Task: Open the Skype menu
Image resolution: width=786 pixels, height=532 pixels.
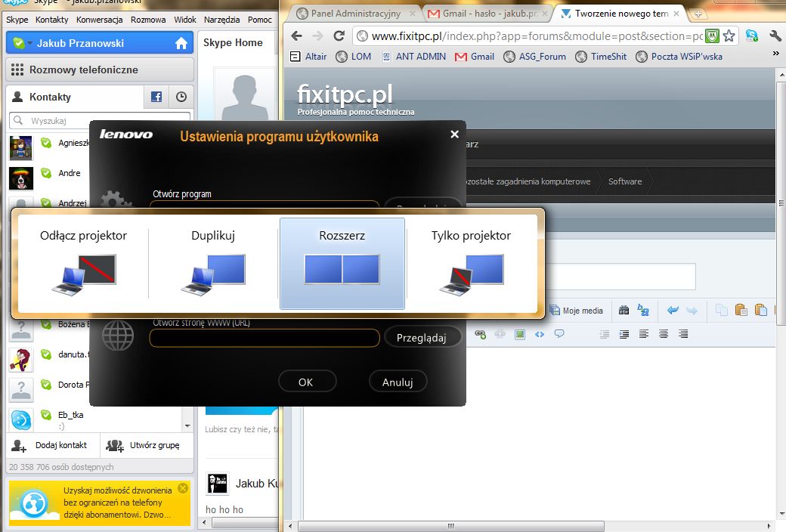Action: pyautogui.click(x=17, y=20)
